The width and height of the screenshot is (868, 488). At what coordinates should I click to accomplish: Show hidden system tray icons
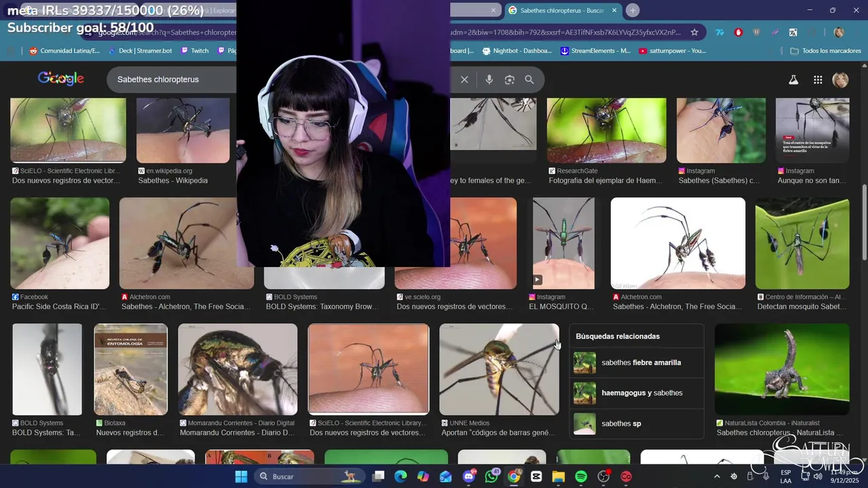[x=717, y=476]
